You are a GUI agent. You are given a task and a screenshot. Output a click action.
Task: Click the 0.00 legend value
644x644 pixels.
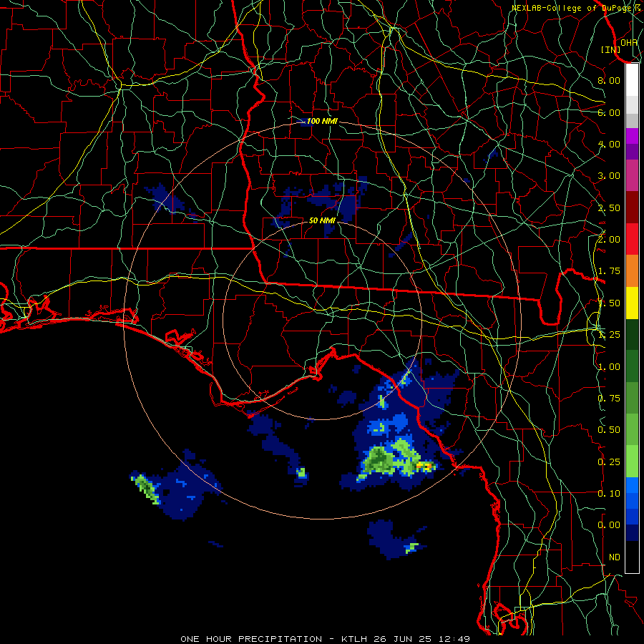click(x=609, y=525)
